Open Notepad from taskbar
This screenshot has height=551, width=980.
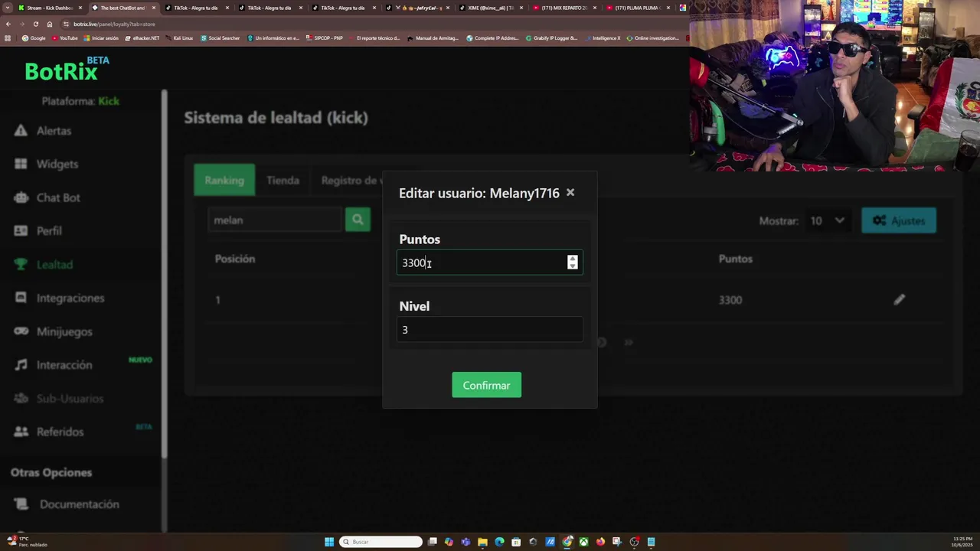(x=651, y=542)
